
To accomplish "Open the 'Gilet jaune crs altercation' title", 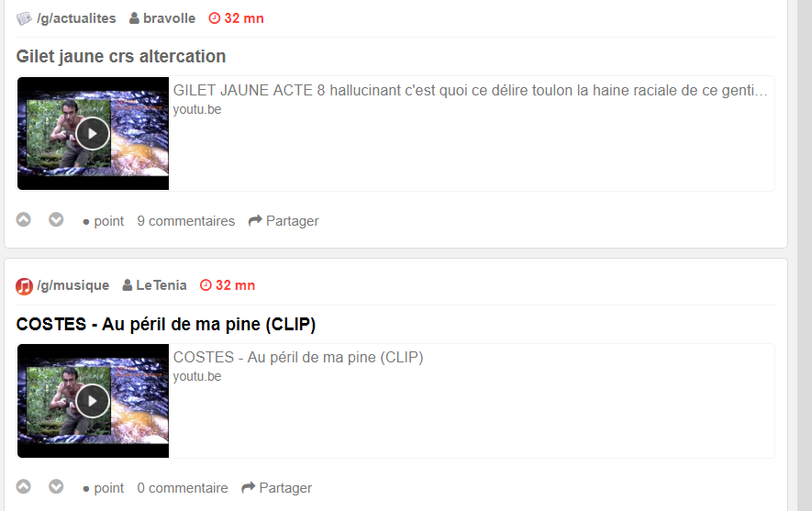I will (121, 57).
